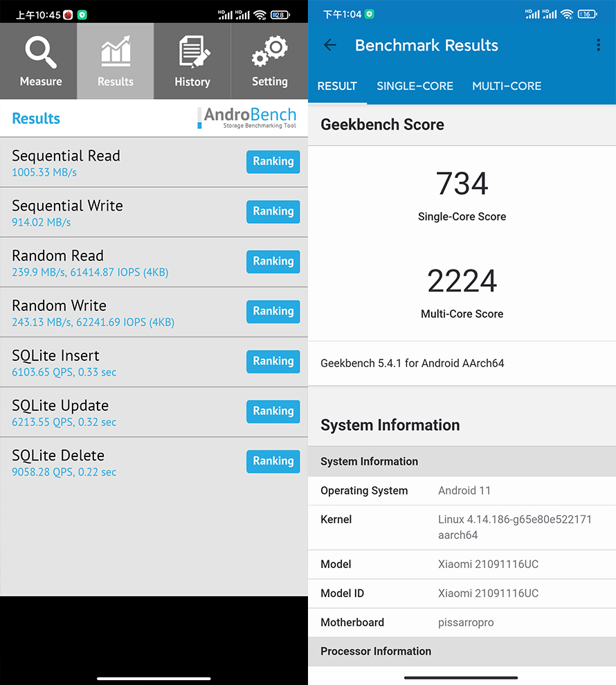Viewport: 616px width, 685px height.
Task: Tap the 734 single-core score
Action: (462, 184)
